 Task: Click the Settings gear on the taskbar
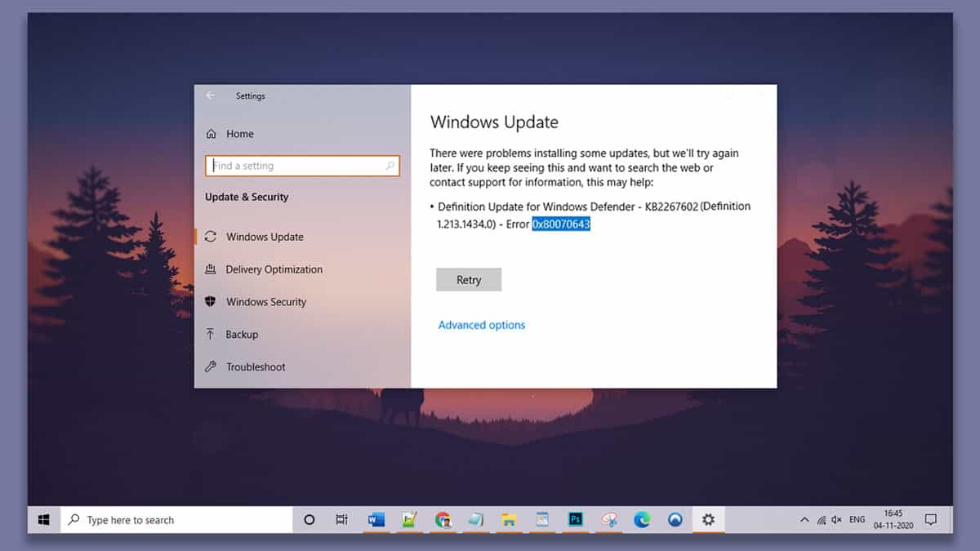[708, 519]
